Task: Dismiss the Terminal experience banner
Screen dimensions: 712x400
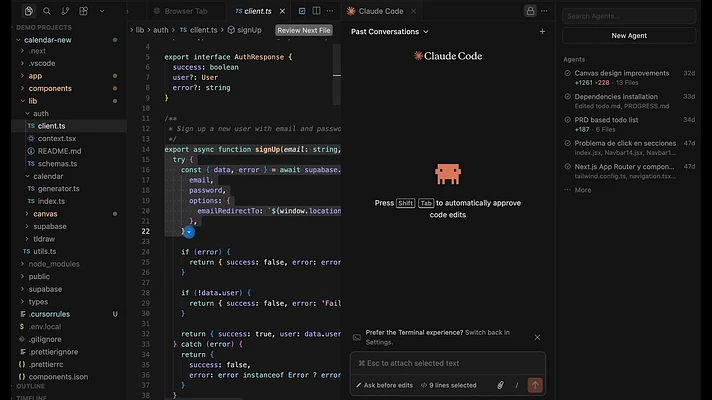Action: click(x=537, y=337)
